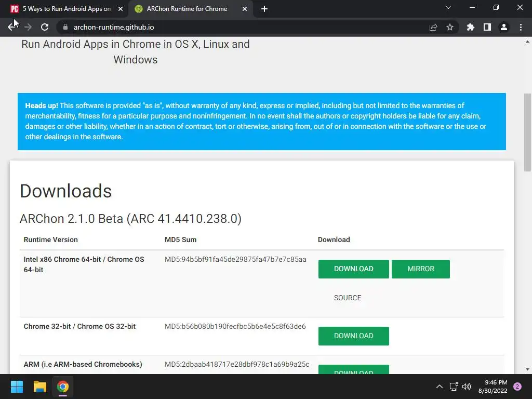The image size is (532, 399).
Task: Bookmark this page with star icon
Action: [x=450, y=27]
